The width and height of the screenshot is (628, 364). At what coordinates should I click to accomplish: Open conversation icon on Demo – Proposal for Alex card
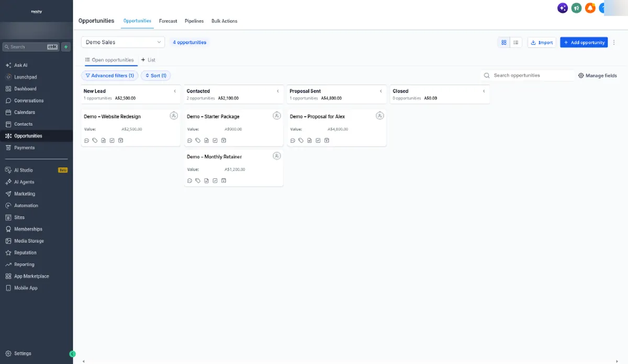pos(293,140)
